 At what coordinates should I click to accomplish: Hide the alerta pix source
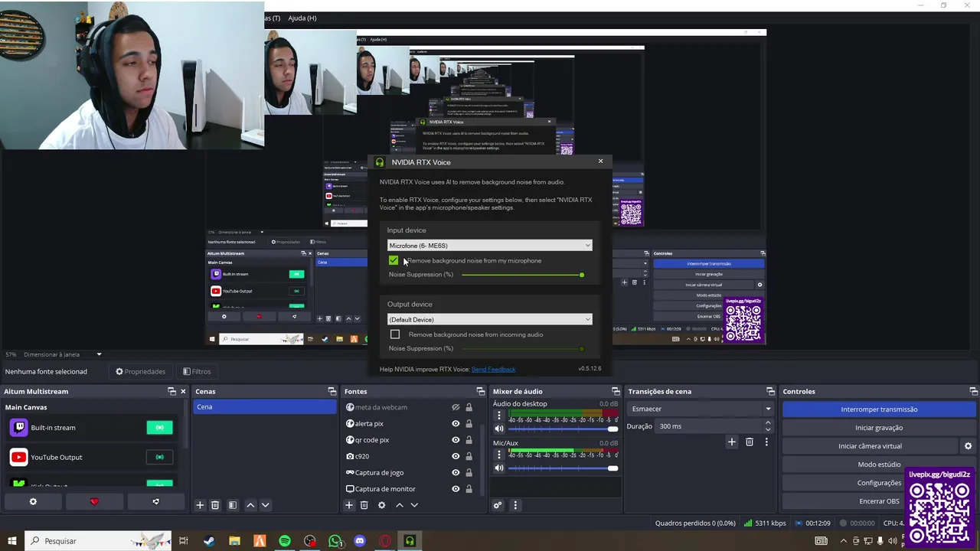coord(456,423)
